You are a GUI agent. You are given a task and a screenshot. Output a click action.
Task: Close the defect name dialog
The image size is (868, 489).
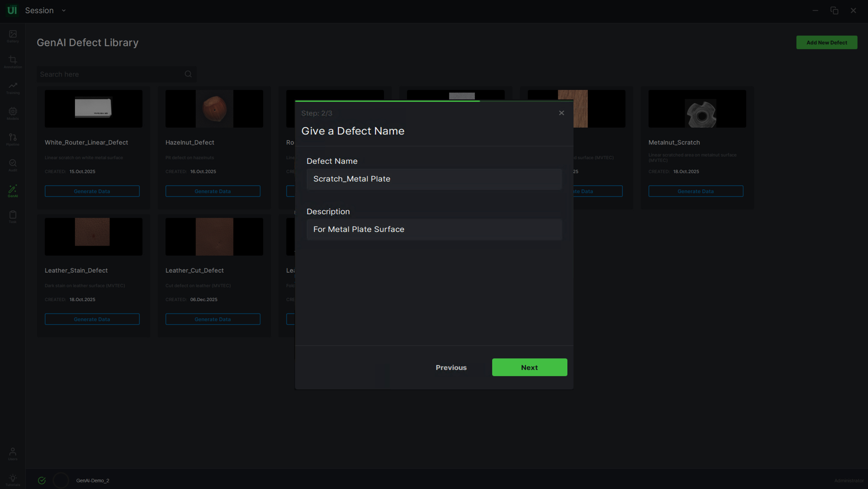coord(561,113)
